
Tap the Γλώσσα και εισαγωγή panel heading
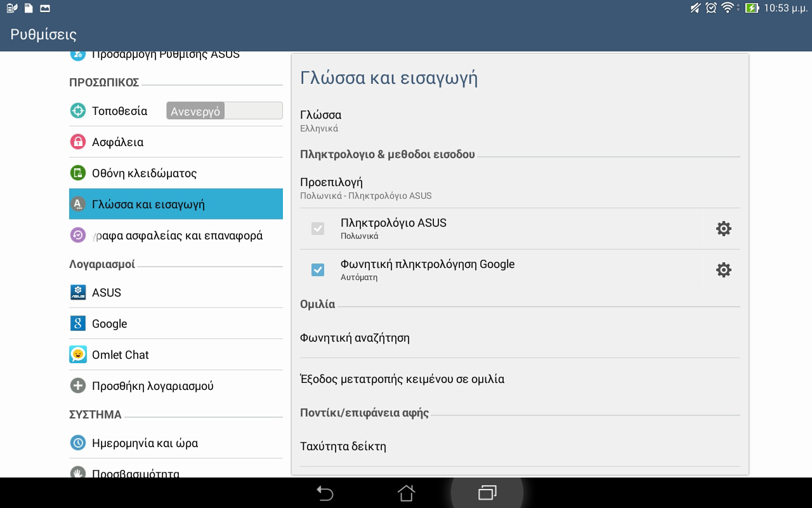389,77
